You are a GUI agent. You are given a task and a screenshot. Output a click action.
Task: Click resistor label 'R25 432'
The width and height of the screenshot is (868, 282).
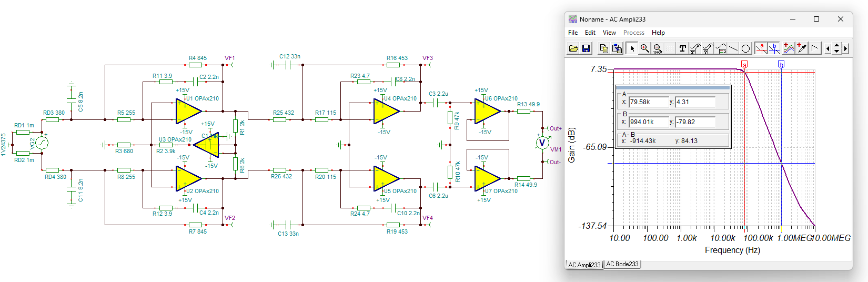[284, 113]
